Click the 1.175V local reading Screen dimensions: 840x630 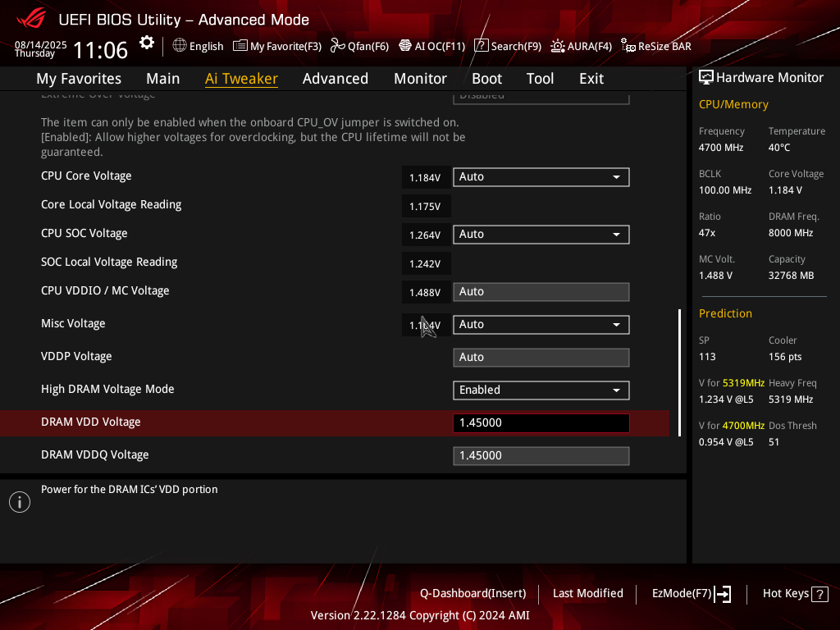tap(426, 206)
